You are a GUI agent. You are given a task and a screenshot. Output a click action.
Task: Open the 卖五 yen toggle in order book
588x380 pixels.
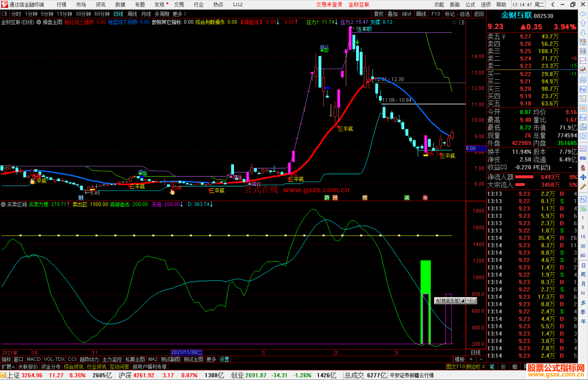click(504, 37)
